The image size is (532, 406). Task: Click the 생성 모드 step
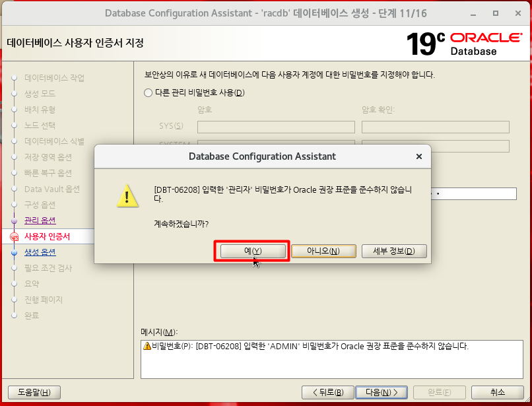(x=40, y=94)
